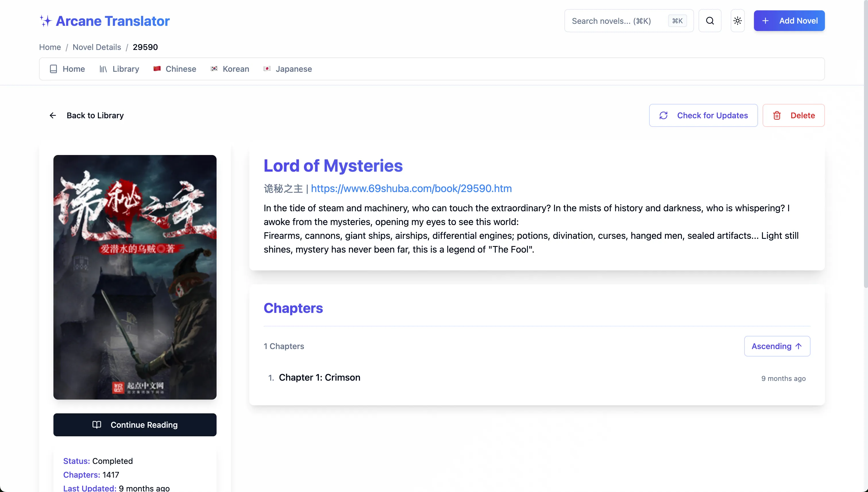
Task: Click the up arrow icon in Ascending
Action: [x=798, y=346]
